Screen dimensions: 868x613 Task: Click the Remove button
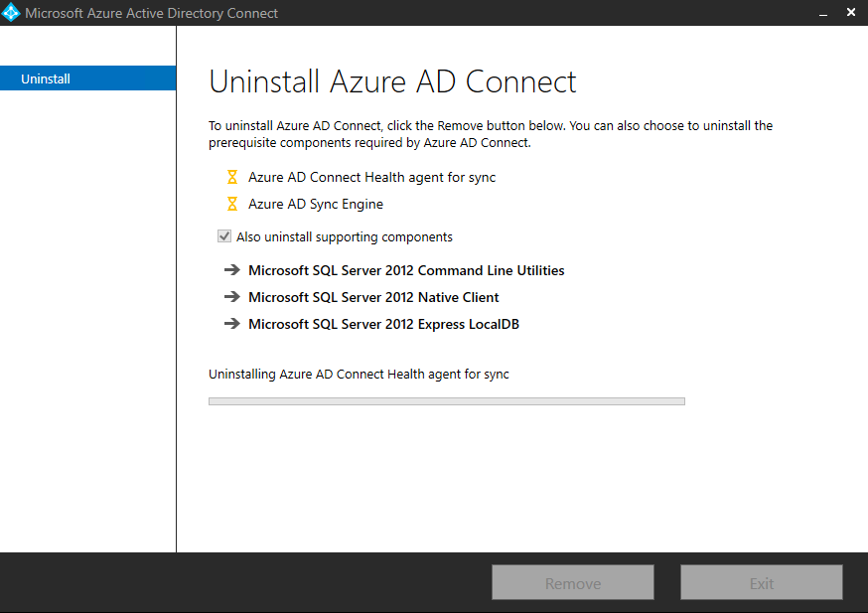(x=573, y=582)
